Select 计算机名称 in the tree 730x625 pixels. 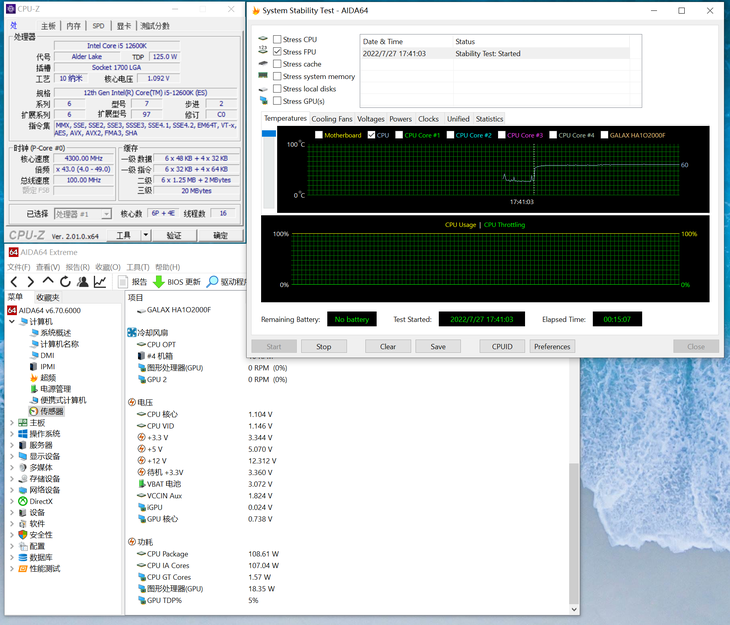[x=54, y=344]
